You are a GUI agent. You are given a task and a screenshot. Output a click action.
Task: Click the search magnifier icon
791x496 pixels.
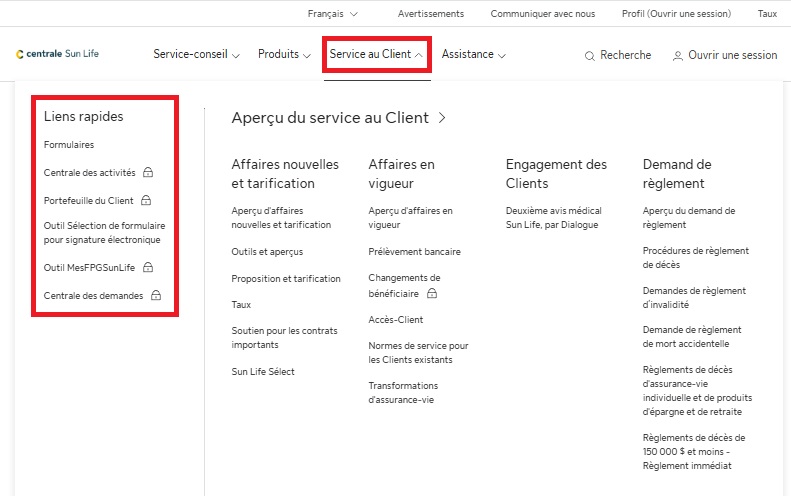click(x=591, y=56)
